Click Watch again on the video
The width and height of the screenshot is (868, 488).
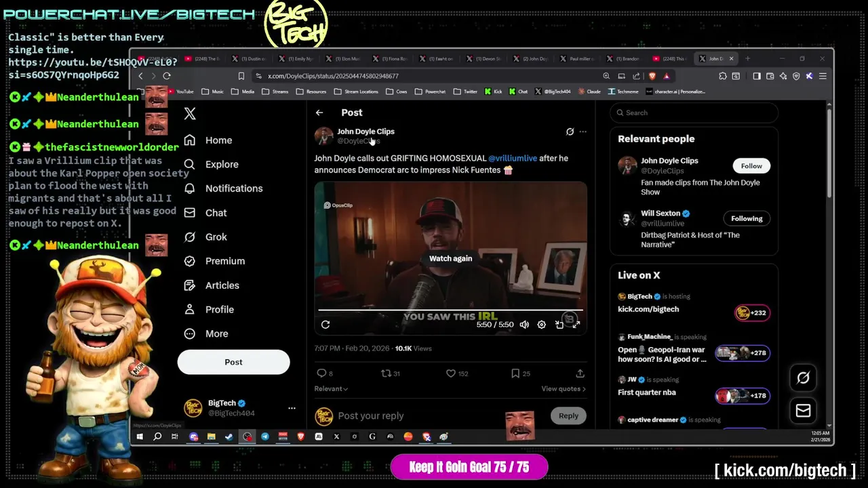click(x=450, y=258)
